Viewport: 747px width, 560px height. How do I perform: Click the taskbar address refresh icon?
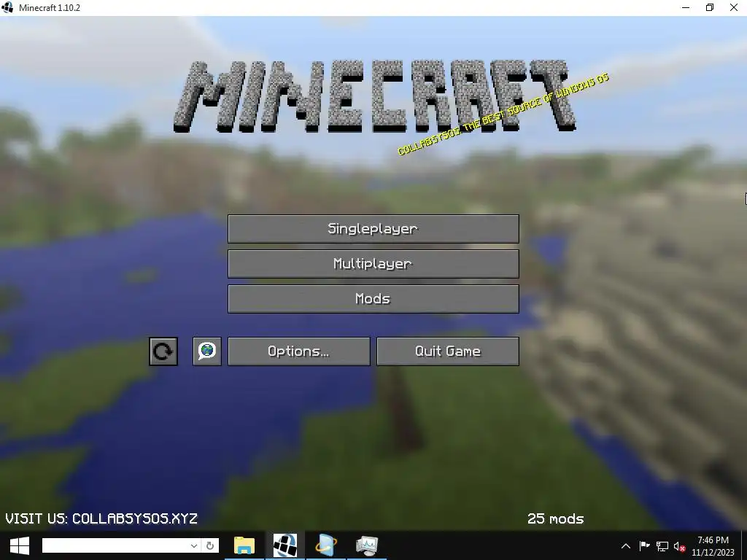[209, 545]
